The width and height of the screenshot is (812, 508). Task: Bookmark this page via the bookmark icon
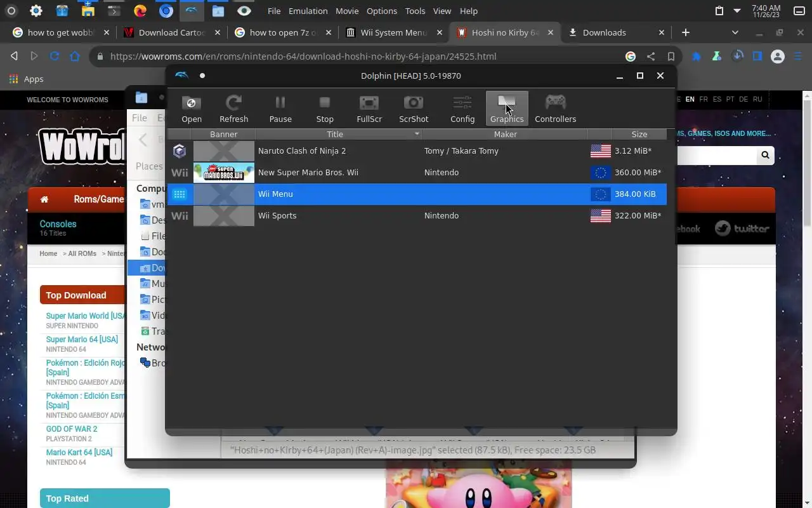pos(671,57)
